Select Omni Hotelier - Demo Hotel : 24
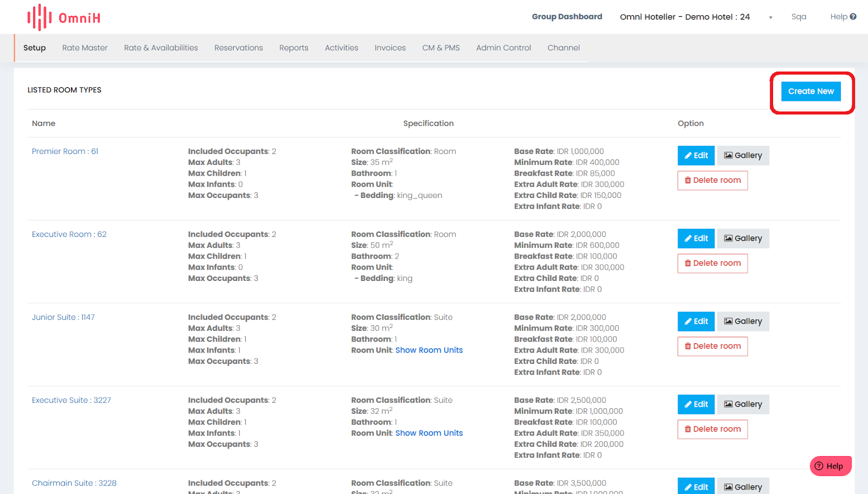The height and width of the screenshot is (494, 868). pyautogui.click(x=685, y=17)
